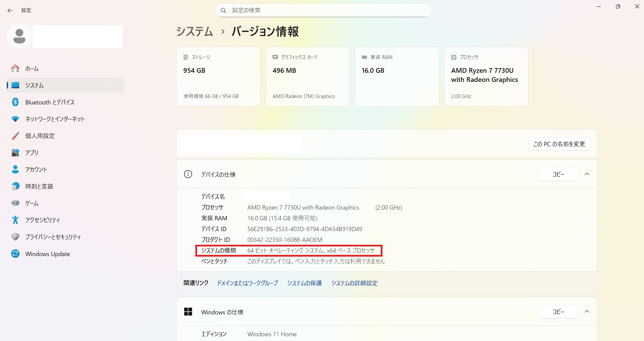The image size is (644, 341).
Task: Click the 実装 RAM memory icon
Action: (x=364, y=57)
